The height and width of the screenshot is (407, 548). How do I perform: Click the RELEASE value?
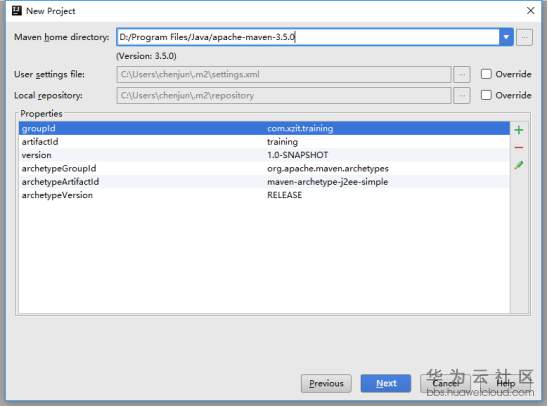(x=284, y=195)
